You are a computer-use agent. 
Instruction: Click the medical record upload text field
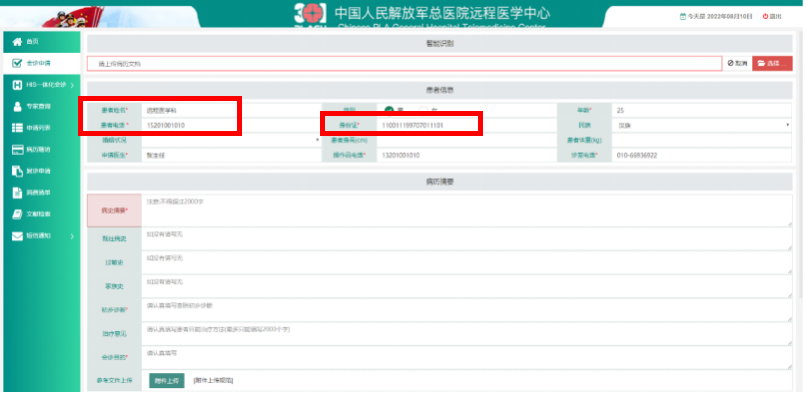(x=405, y=63)
